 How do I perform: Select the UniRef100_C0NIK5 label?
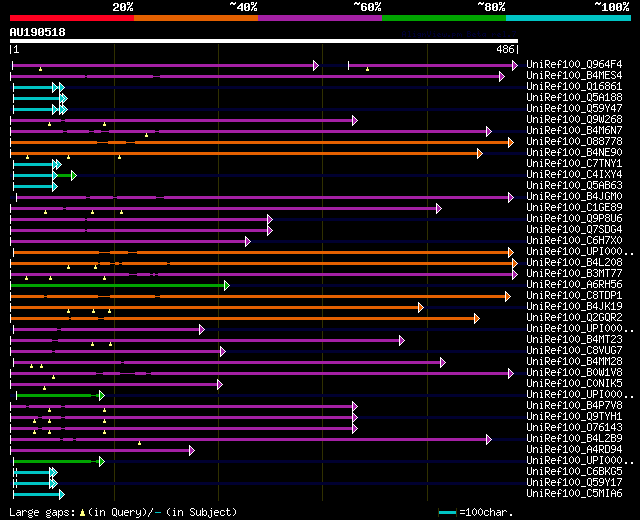(x=574, y=384)
